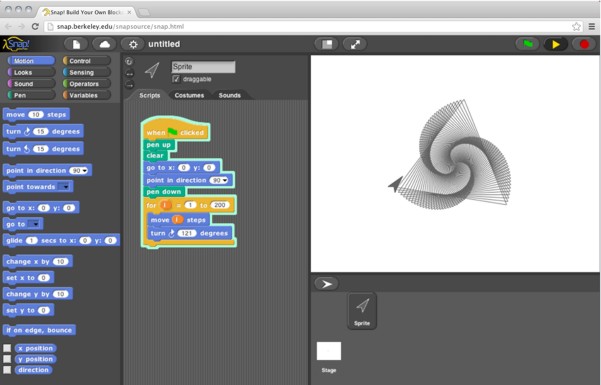Image resolution: width=601 pixels, height=385 pixels.
Task: Select the Stage thumbnail
Action: pyautogui.click(x=329, y=351)
